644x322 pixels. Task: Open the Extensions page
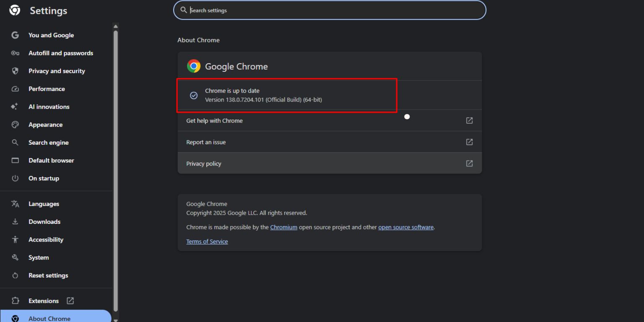click(56, 301)
